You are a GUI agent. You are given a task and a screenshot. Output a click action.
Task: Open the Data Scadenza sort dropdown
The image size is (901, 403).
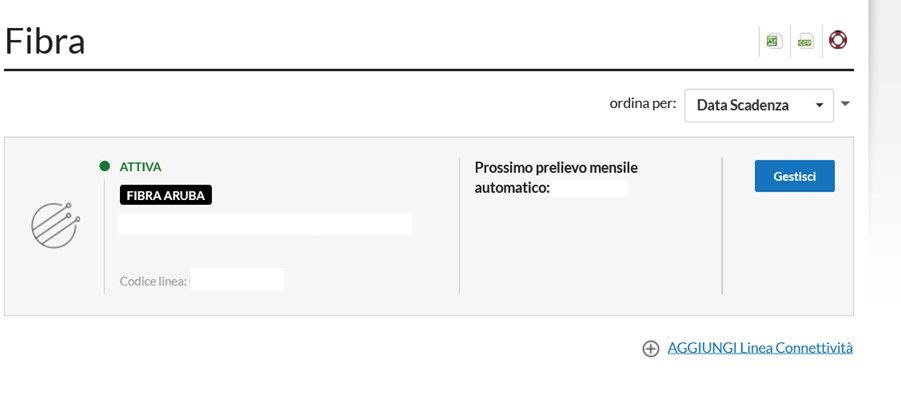click(757, 104)
